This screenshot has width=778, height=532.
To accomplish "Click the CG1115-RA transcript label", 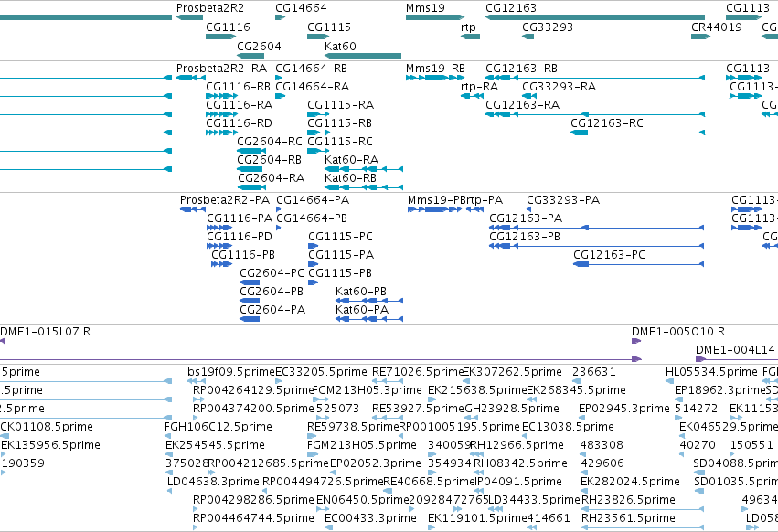I will click(340, 105).
